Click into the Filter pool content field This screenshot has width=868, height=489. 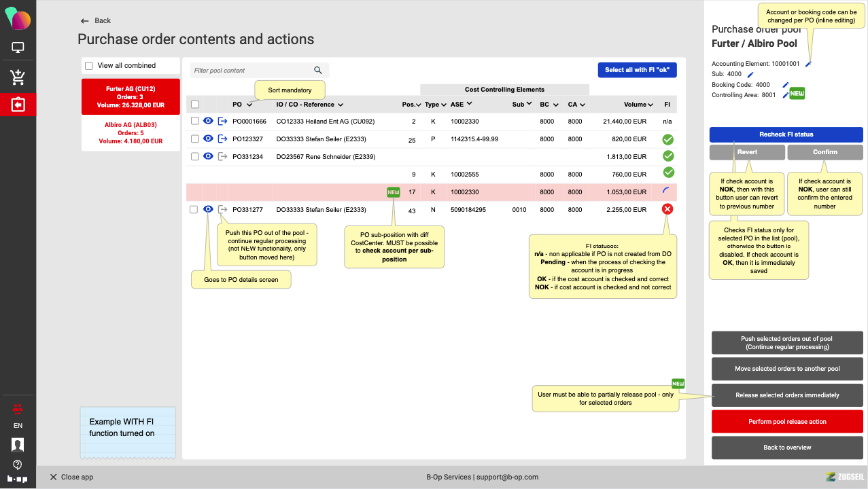251,71
